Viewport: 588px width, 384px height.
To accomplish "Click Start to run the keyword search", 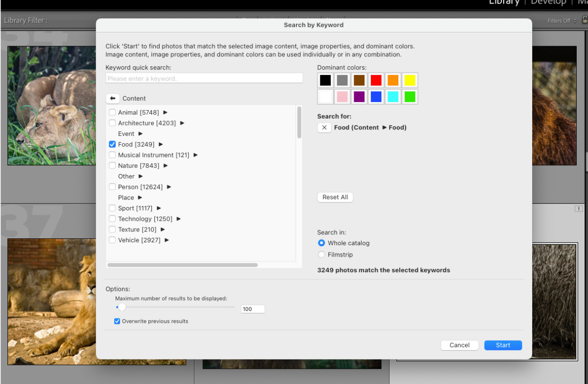I will coord(503,345).
